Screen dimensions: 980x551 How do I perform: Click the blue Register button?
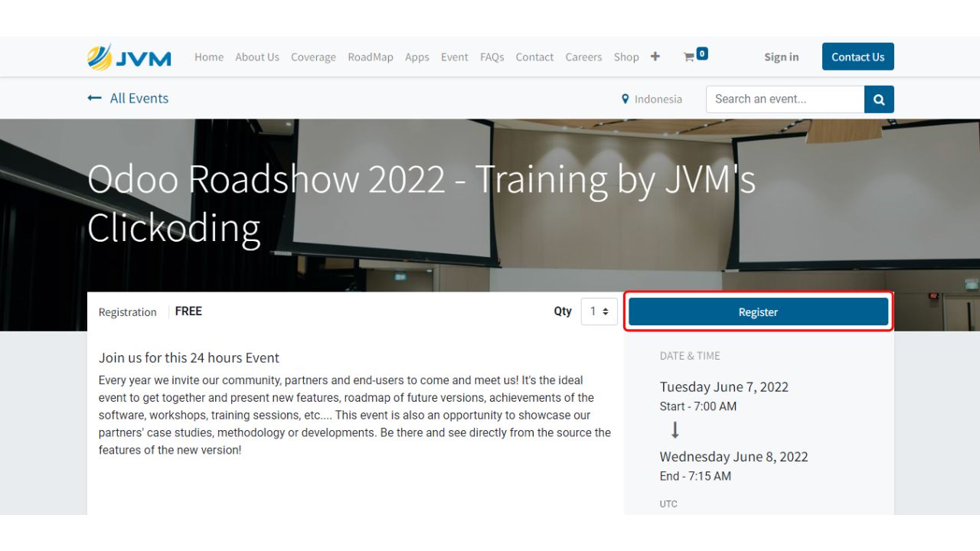[758, 312]
